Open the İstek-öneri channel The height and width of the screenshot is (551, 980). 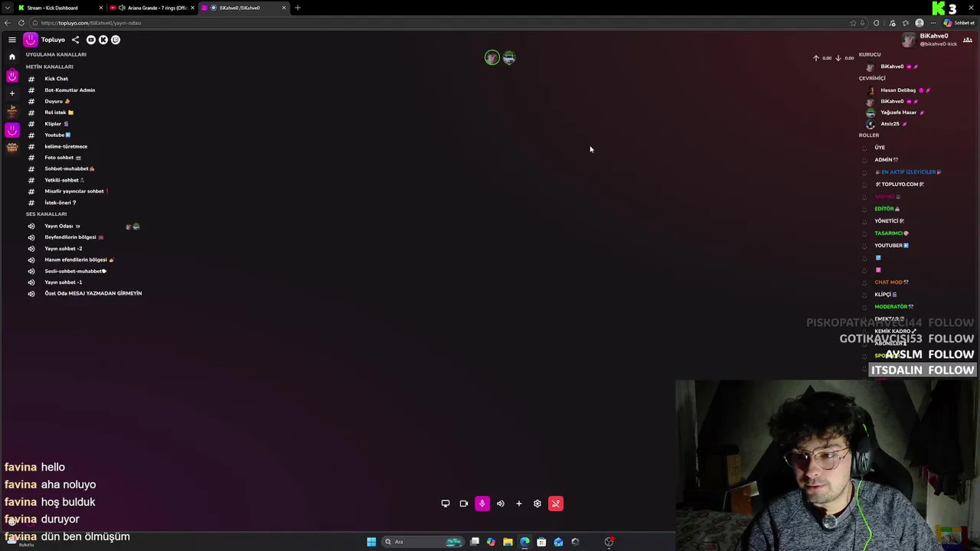pyautogui.click(x=60, y=203)
